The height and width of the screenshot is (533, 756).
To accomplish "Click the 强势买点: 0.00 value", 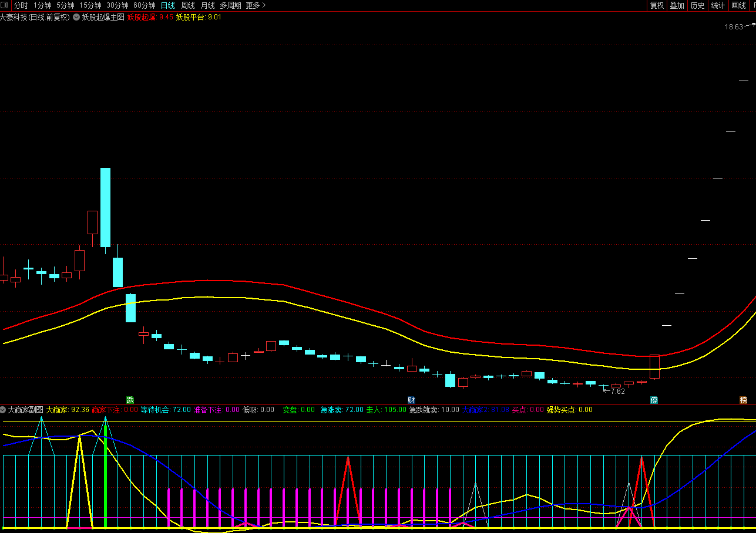I will (569, 409).
